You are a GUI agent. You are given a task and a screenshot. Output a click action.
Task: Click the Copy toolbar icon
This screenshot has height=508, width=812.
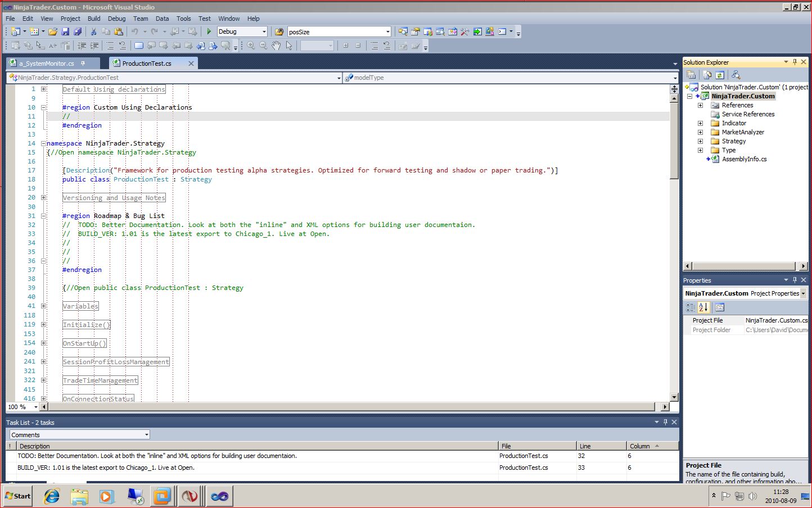(106, 32)
